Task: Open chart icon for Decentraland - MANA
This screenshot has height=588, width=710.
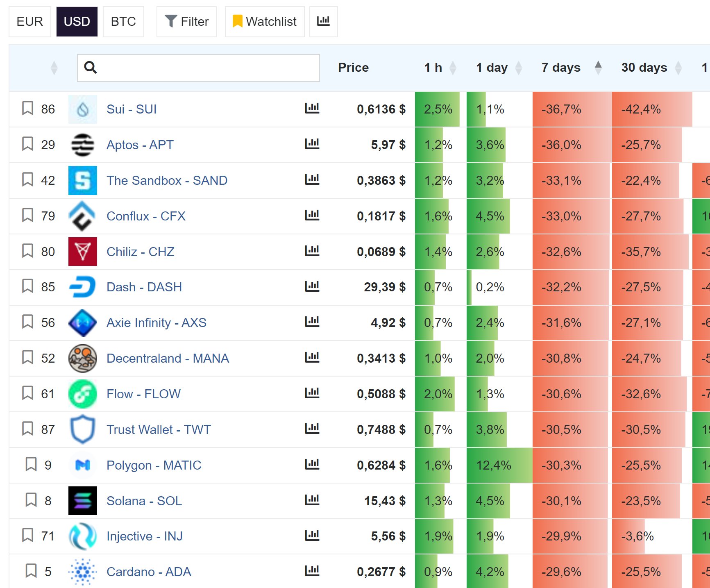Action: pyautogui.click(x=312, y=358)
